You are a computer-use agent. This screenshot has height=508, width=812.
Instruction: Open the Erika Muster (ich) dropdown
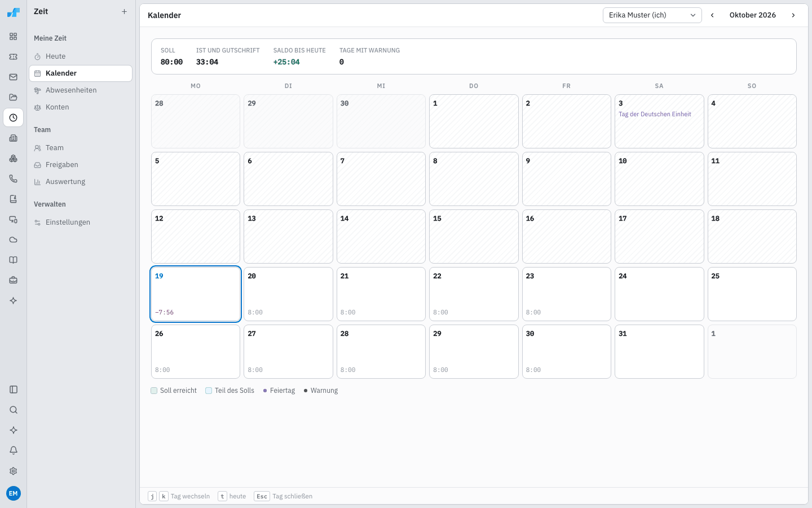652,15
